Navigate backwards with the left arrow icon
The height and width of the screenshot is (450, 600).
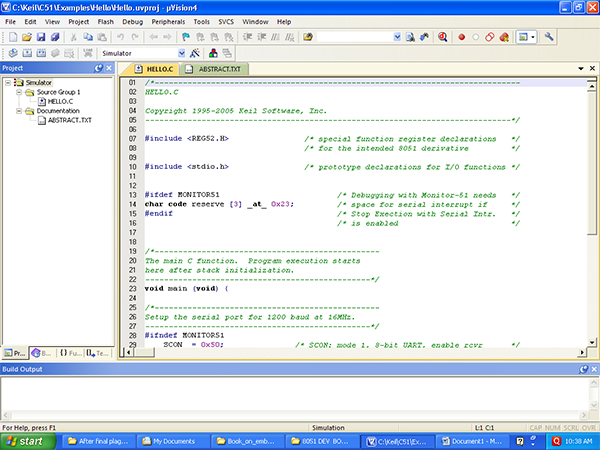point(154,37)
